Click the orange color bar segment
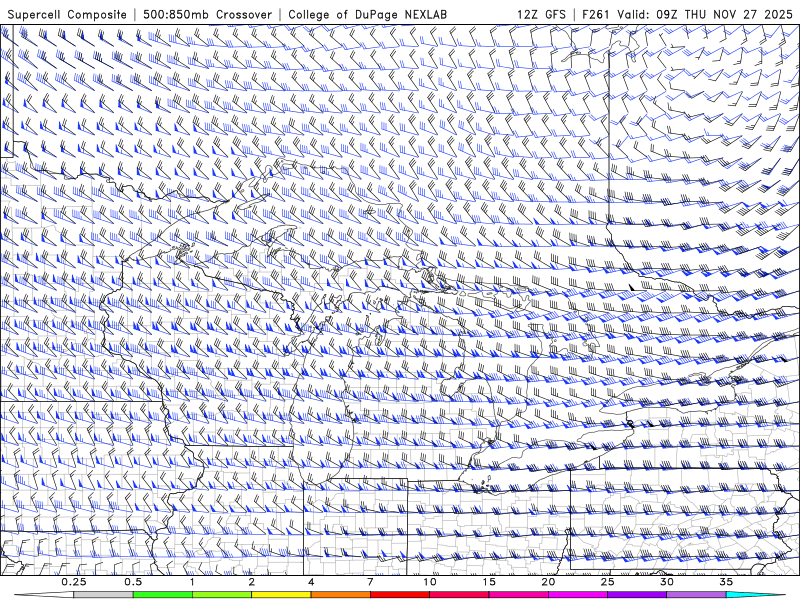The image size is (800, 600). [340, 595]
